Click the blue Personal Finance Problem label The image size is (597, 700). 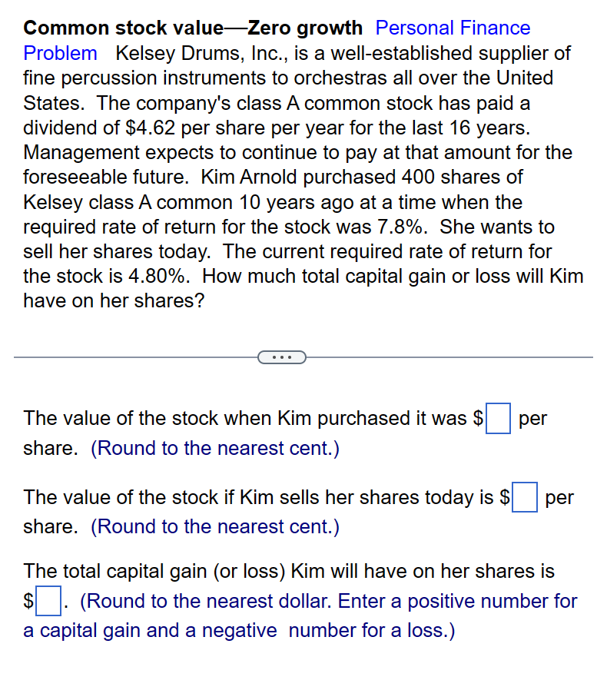coord(453,28)
